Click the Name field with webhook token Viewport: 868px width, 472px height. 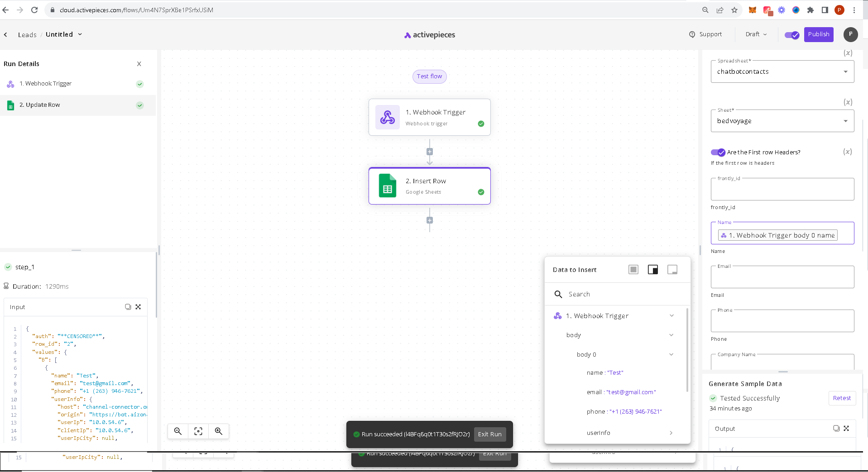coord(782,233)
